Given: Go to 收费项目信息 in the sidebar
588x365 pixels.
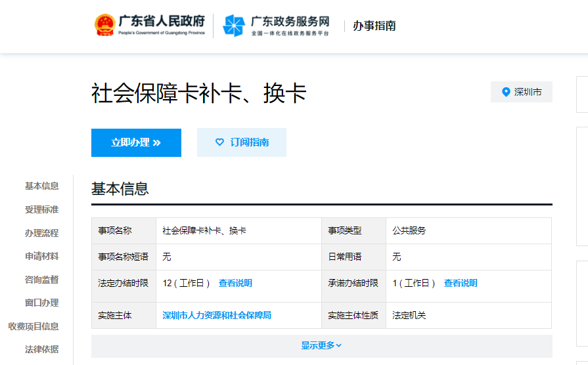Looking at the screenshot, I should tap(34, 326).
